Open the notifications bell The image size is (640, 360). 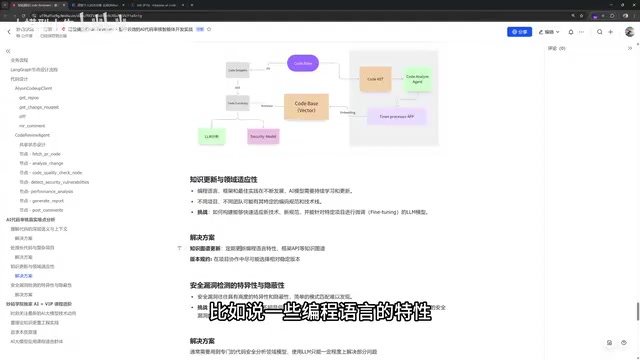(x=571, y=32)
